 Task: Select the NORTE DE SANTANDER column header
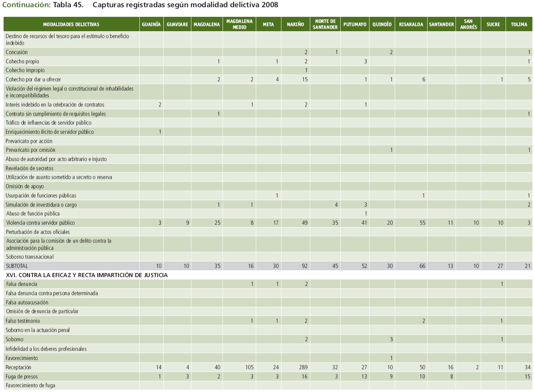pyautogui.click(x=325, y=24)
